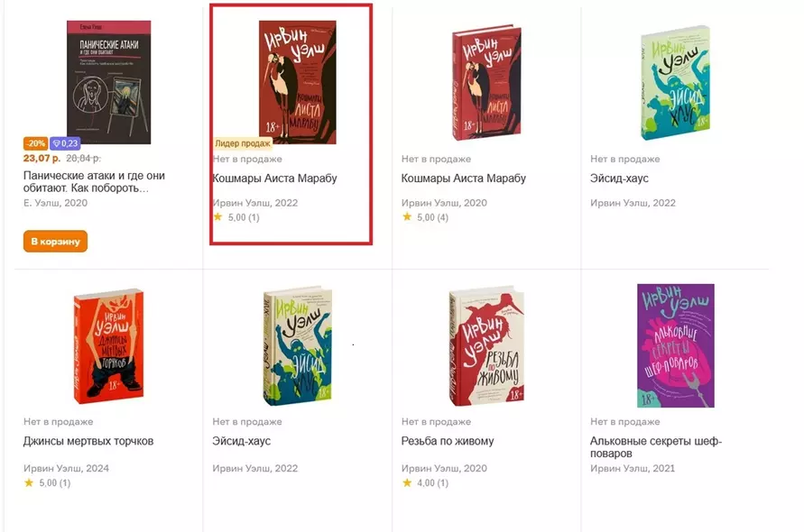Click the orange "В корзину" button
Screen dimensions: 804x532
click(55, 242)
